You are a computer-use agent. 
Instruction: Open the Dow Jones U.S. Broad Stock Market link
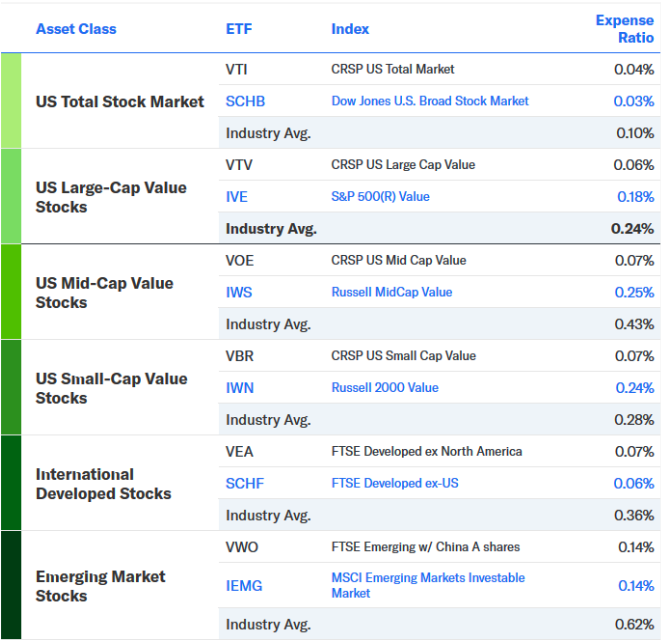(x=430, y=101)
